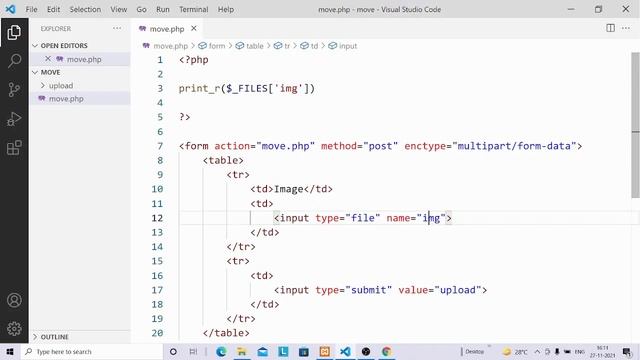Open Explorer Views and More Actions ellipsis
Viewport: 640px width, 360px height.
(117, 29)
